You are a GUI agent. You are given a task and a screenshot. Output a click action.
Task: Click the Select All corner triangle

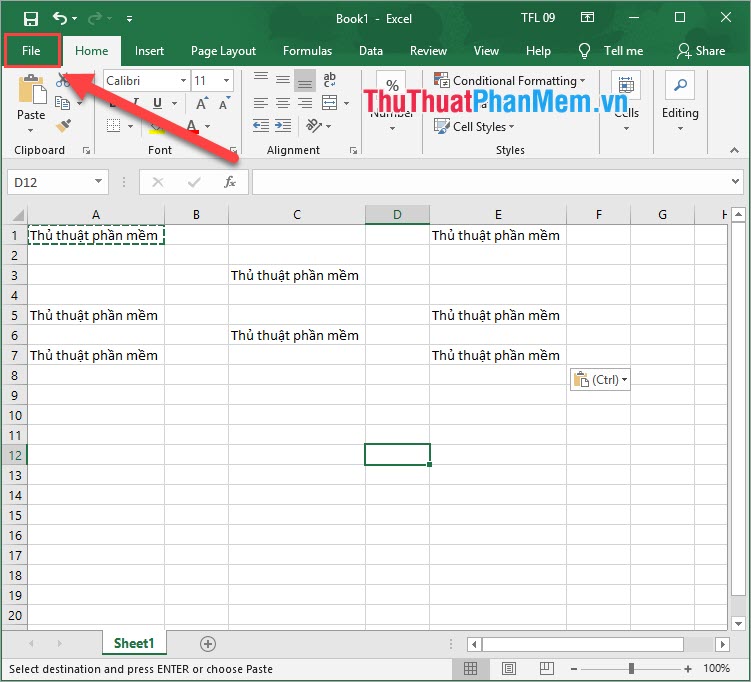18,215
